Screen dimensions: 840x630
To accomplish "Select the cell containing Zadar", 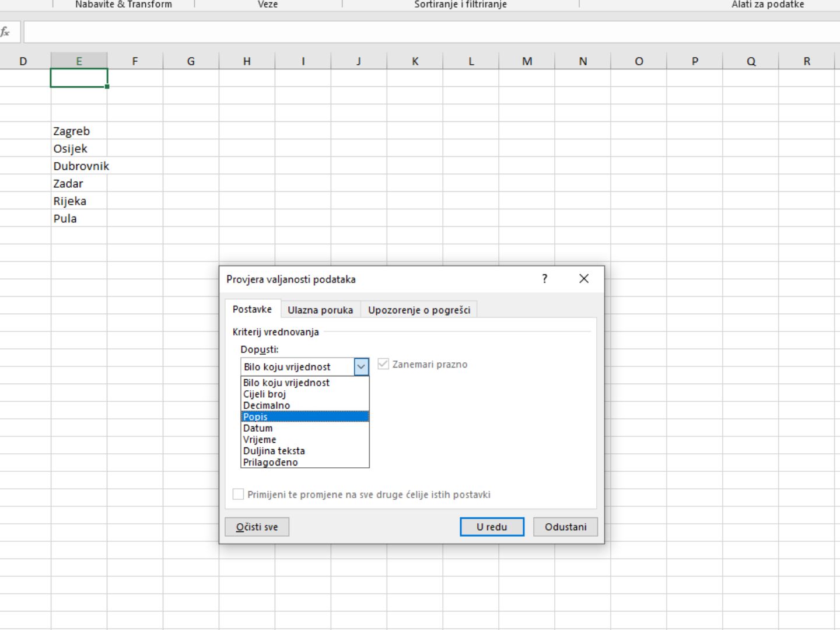I will point(79,183).
